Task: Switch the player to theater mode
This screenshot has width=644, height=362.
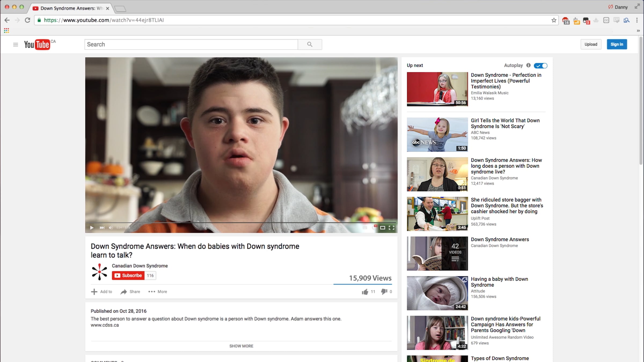Action: (383, 228)
